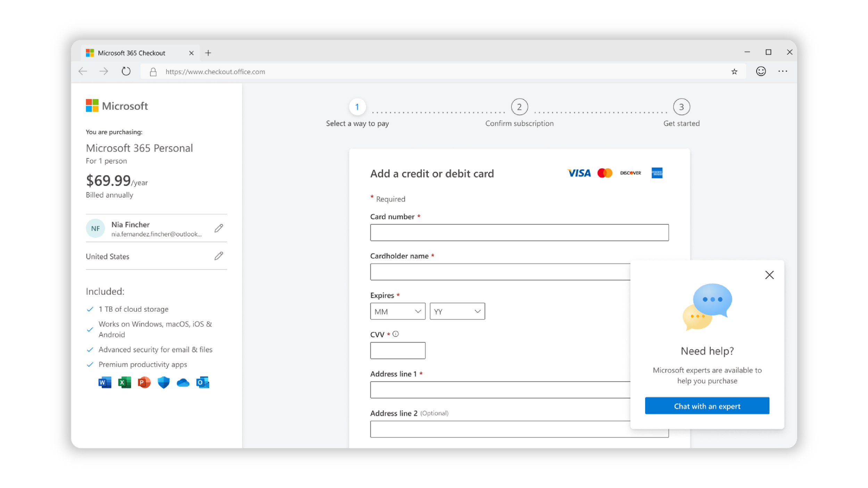Click the PowerPoint app icon

click(x=144, y=382)
